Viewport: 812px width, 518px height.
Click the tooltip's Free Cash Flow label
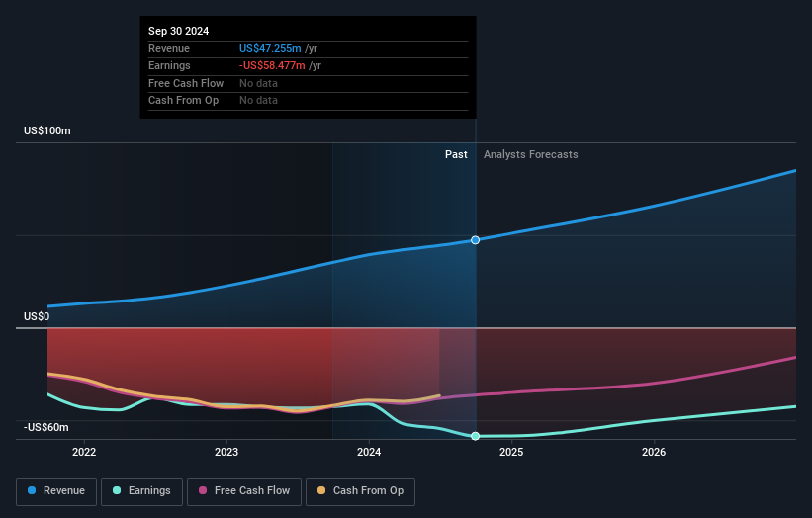[x=186, y=83]
